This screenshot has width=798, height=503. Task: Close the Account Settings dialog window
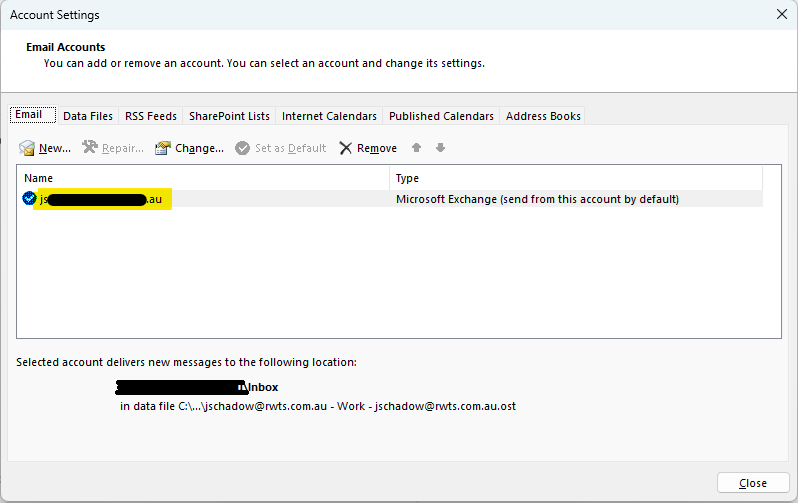click(752, 483)
